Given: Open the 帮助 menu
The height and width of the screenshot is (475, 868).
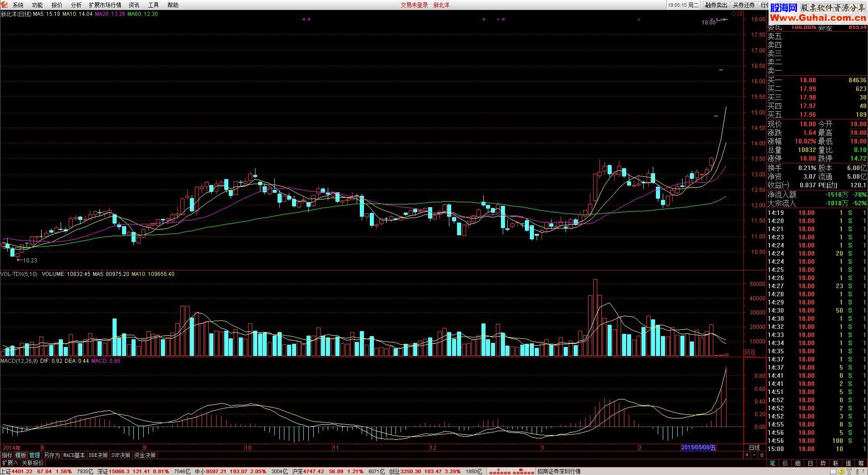Looking at the screenshot, I should click(x=173, y=5).
